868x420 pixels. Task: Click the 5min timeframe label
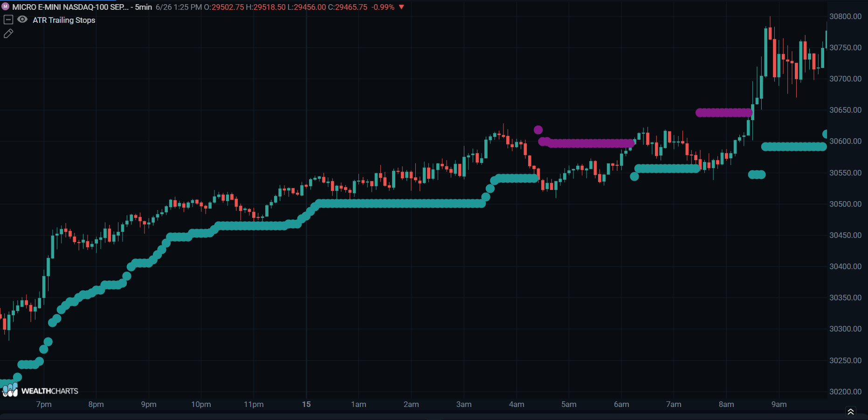pos(144,7)
